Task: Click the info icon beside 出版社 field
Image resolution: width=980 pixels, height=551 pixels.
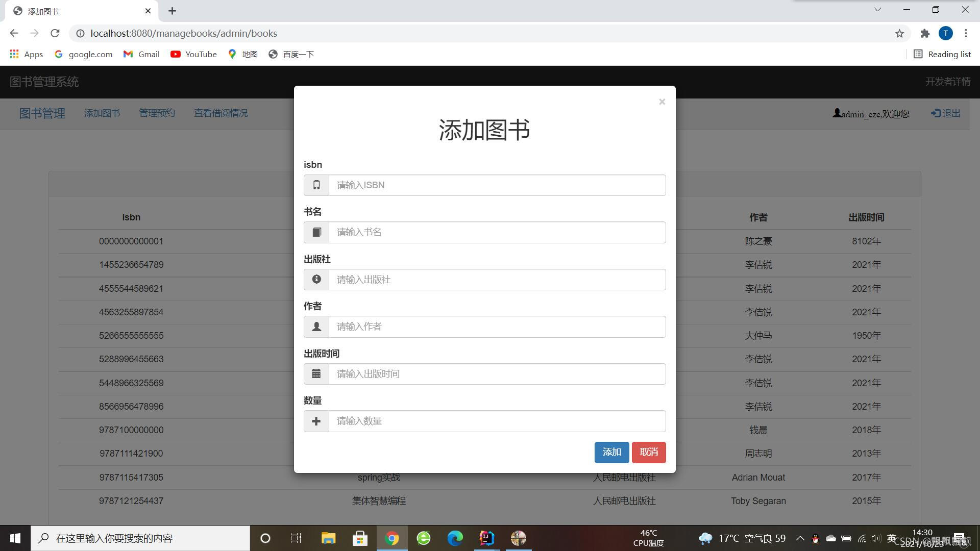Action: coord(316,280)
